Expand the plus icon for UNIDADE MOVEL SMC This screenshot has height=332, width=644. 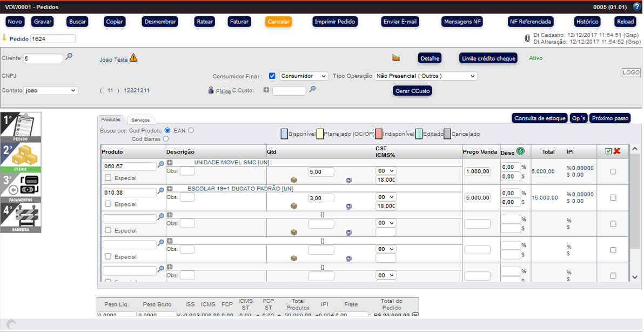click(170, 162)
